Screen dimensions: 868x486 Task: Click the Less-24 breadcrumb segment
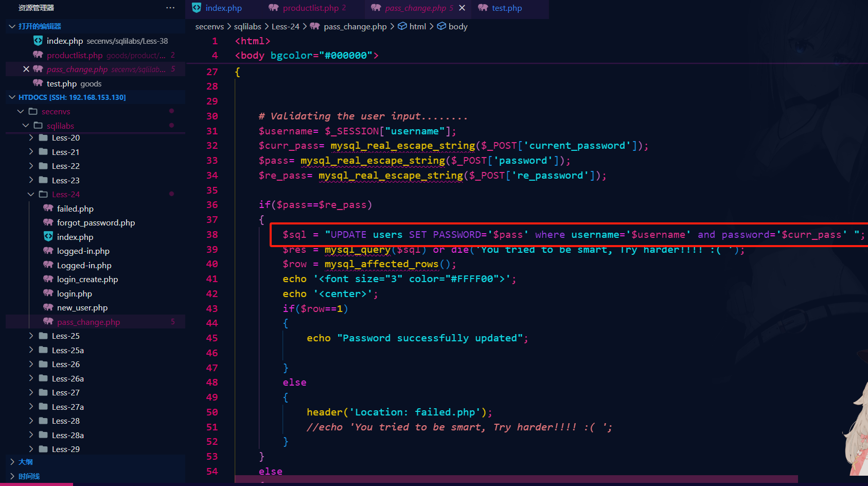[285, 26]
